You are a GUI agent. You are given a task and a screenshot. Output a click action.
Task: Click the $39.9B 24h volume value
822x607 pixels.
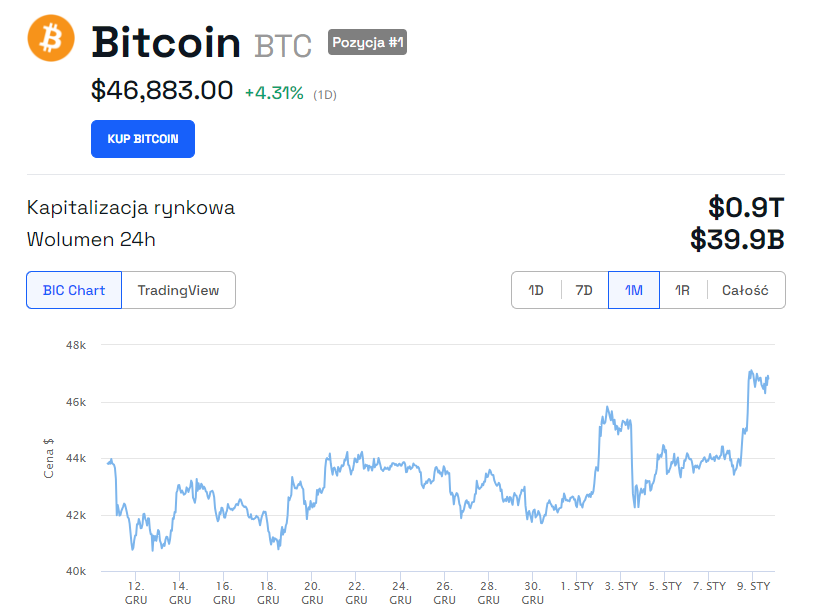click(x=737, y=239)
